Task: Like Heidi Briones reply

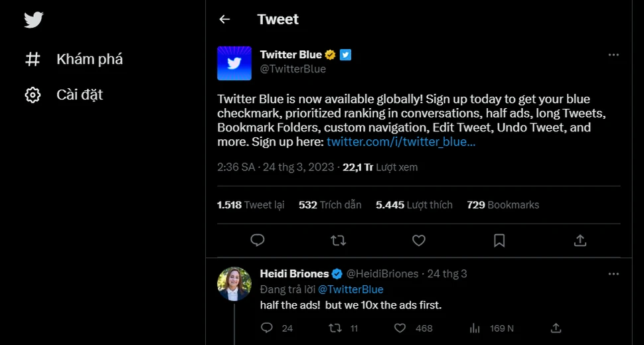Action: 400,328
